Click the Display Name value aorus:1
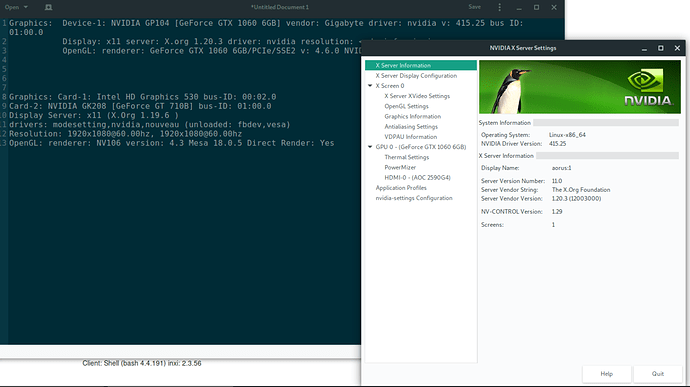690x387 pixels. point(562,168)
